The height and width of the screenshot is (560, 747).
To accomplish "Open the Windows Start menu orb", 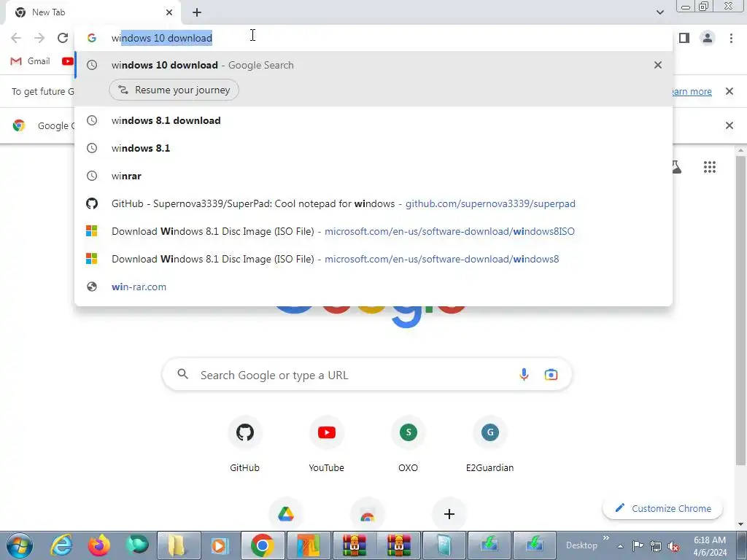I will [x=20, y=545].
